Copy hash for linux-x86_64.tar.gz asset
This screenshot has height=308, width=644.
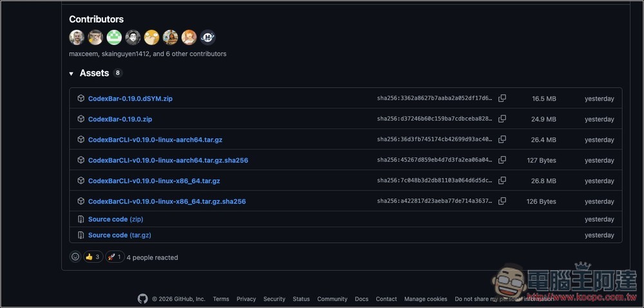click(x=502, y=181)
